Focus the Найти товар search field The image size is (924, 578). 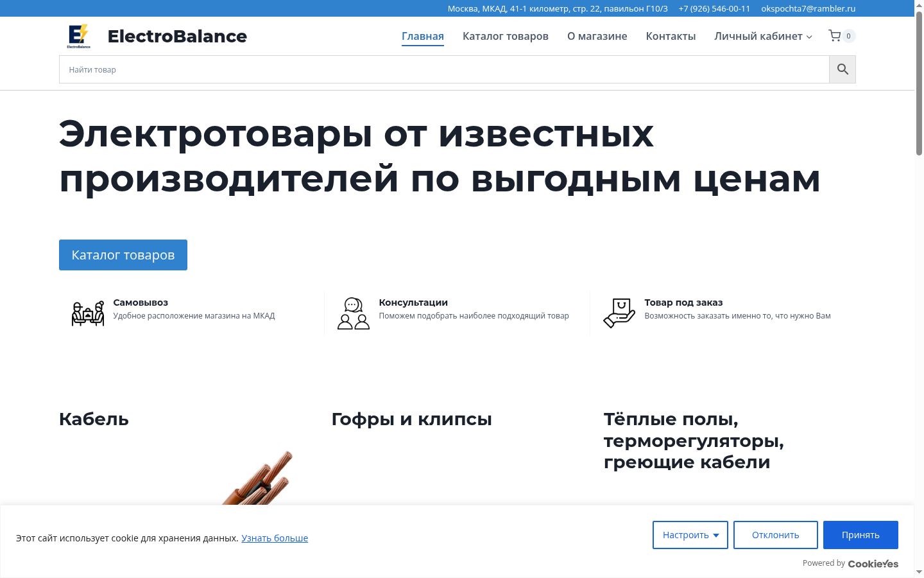click(444, 69)
